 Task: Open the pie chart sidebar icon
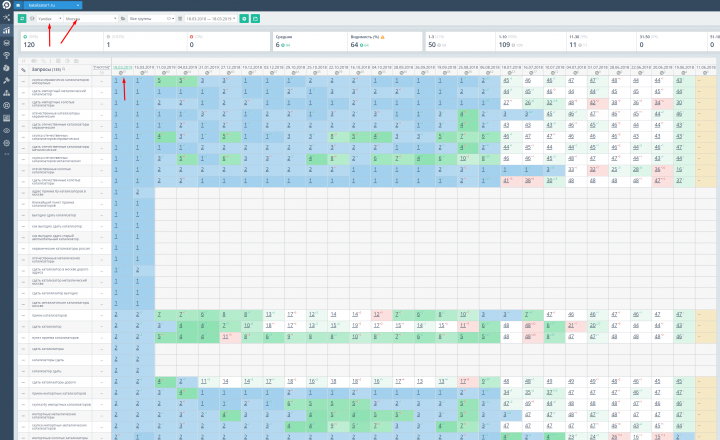pos(6,68)
